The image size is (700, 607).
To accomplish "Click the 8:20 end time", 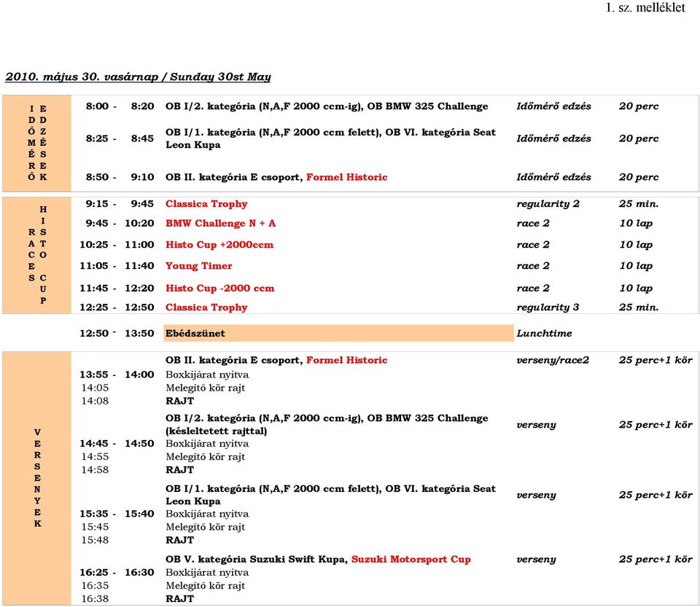I will tap(142, 106).
